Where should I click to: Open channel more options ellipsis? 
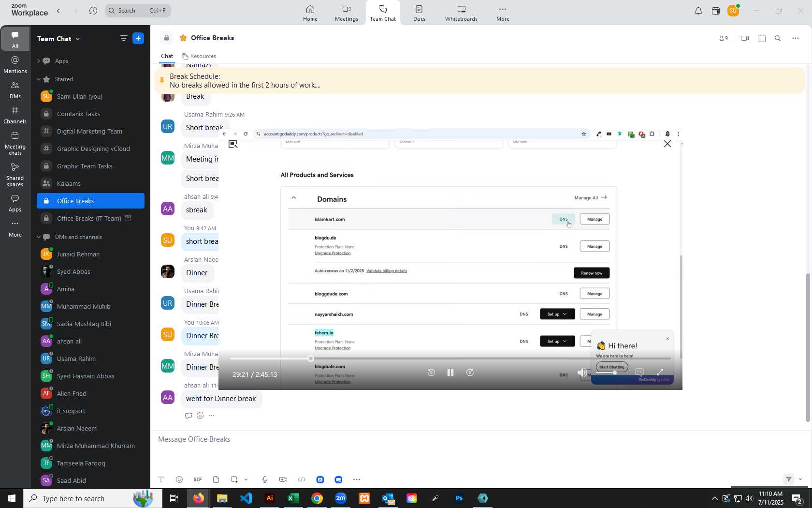click(796, 38)
